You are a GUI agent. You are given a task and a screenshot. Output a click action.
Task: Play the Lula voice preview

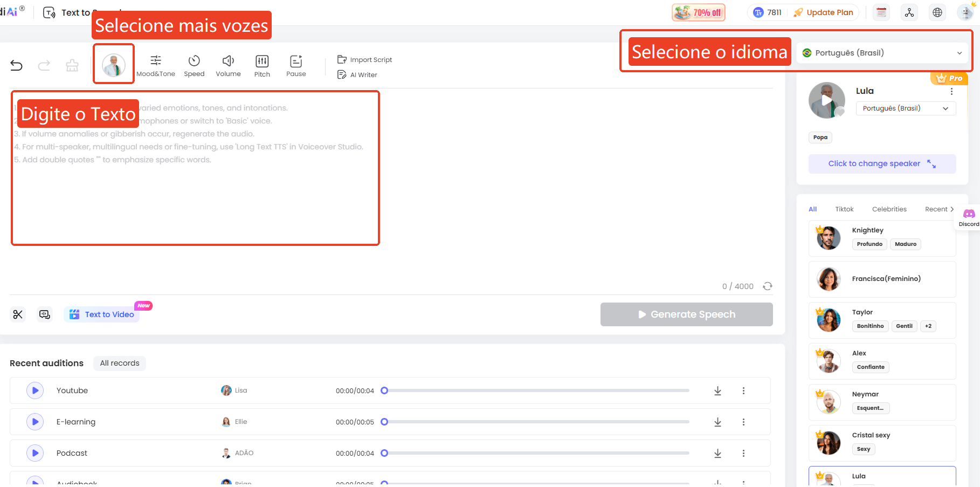pos(826,100)
